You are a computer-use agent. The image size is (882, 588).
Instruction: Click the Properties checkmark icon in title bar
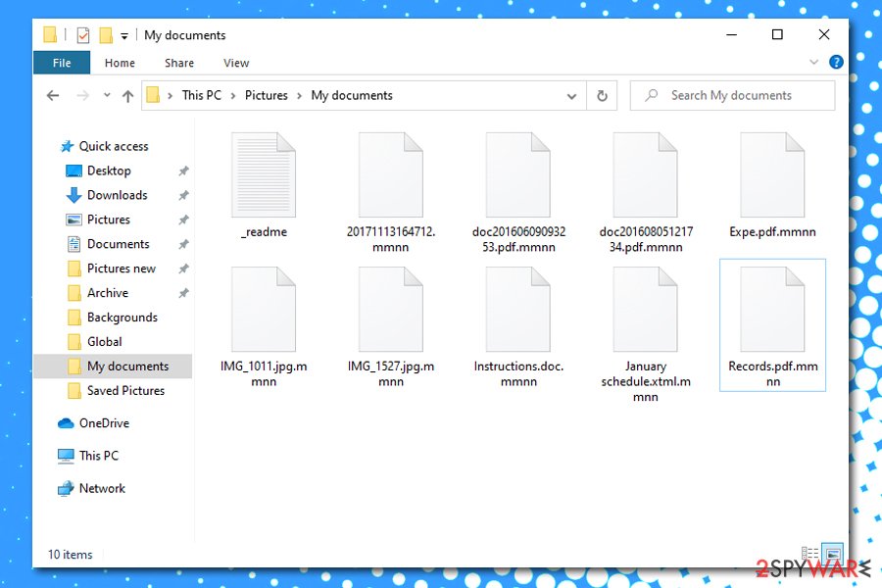(82, 35)
